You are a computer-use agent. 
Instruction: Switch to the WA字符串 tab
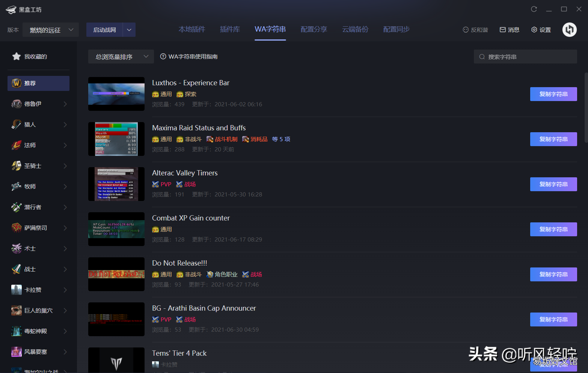(x=270, y=29)
